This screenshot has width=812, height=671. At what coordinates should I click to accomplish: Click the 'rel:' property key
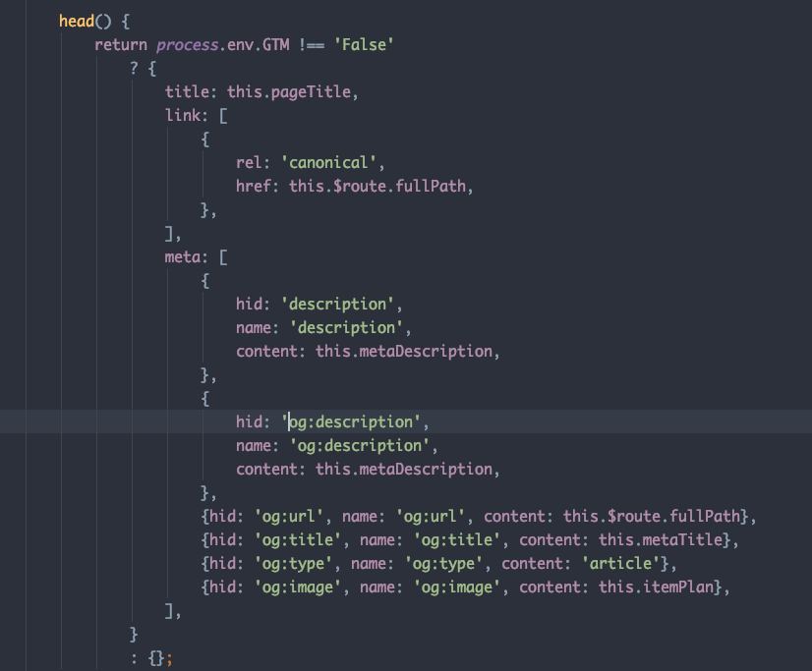click(253, 163)
